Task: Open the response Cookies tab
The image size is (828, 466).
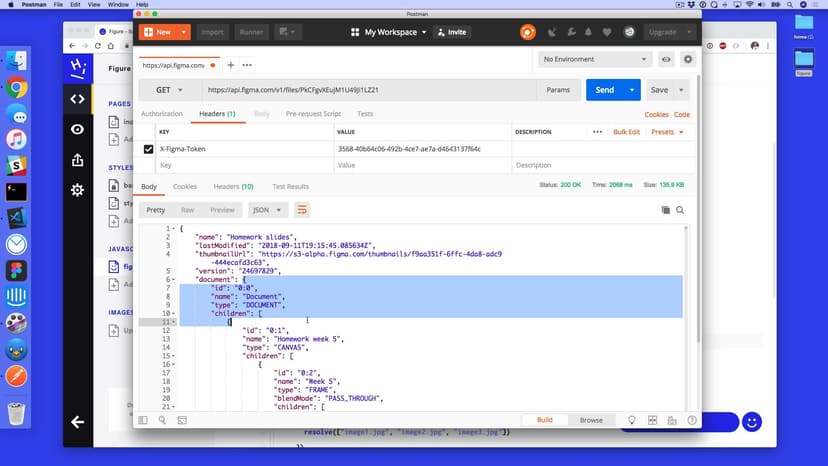Action: 185,187
